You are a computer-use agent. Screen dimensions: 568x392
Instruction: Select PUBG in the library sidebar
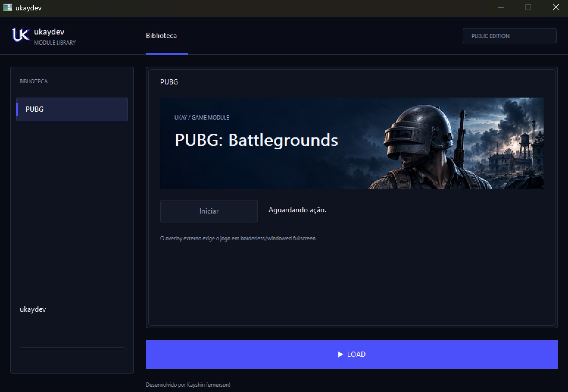[x=72, y=109]
